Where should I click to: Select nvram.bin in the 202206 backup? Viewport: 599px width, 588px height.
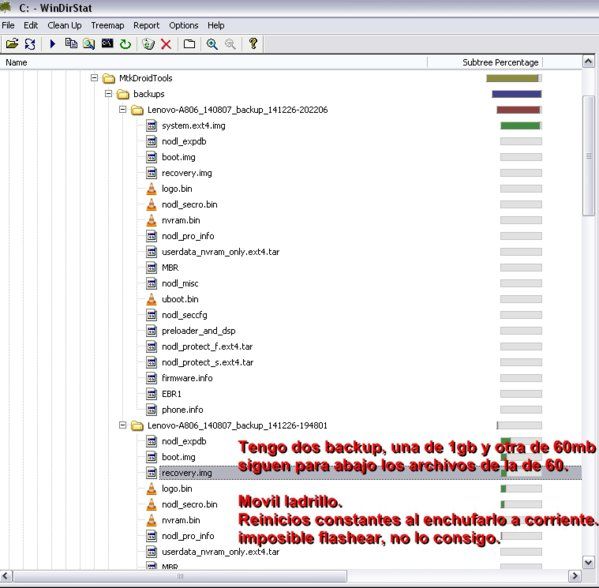(181, 220)
